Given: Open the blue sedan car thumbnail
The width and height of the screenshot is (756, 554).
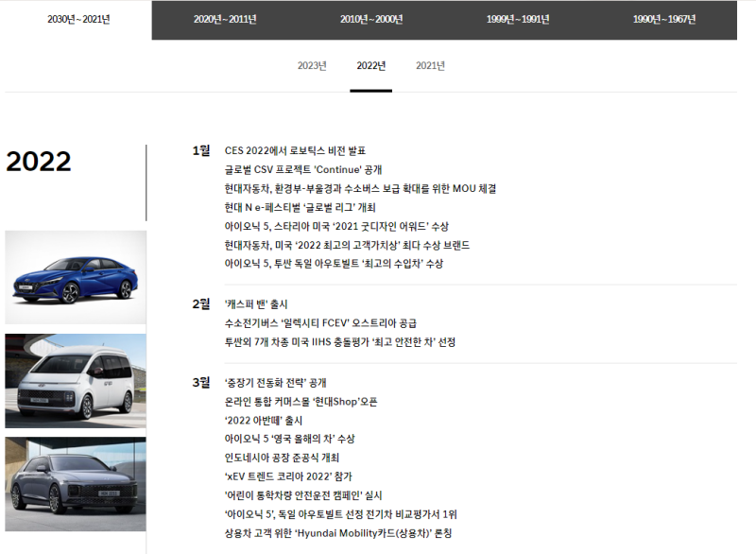Looking at the screenshot, I should click(76, 277).
